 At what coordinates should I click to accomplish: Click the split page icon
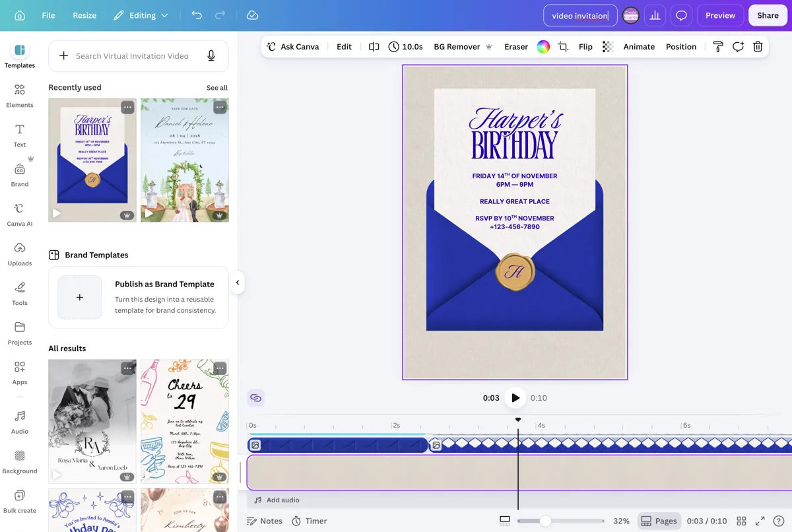point(374,47)
